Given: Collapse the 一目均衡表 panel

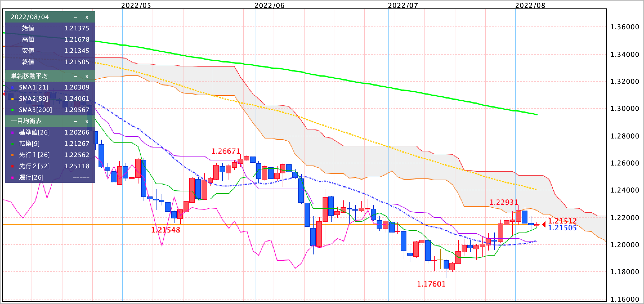Looking at the screenshot, I should pyautogui.click(x=75, y=121).
